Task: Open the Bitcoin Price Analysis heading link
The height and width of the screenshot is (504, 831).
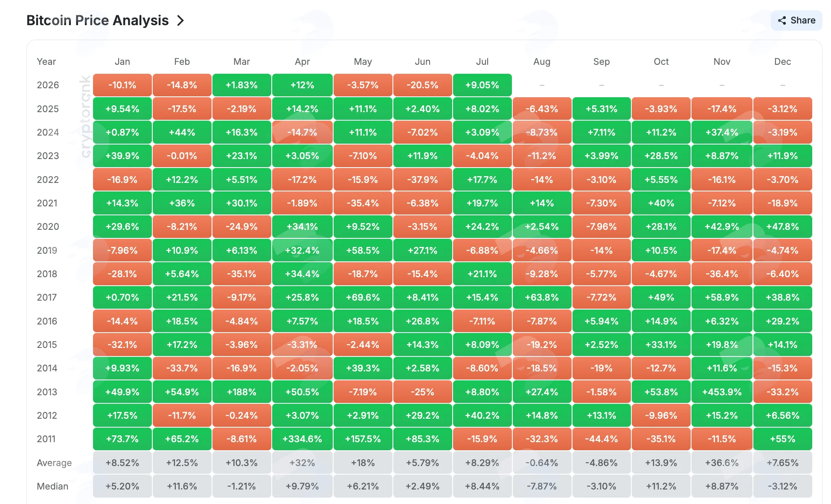Action: point(98,20)
